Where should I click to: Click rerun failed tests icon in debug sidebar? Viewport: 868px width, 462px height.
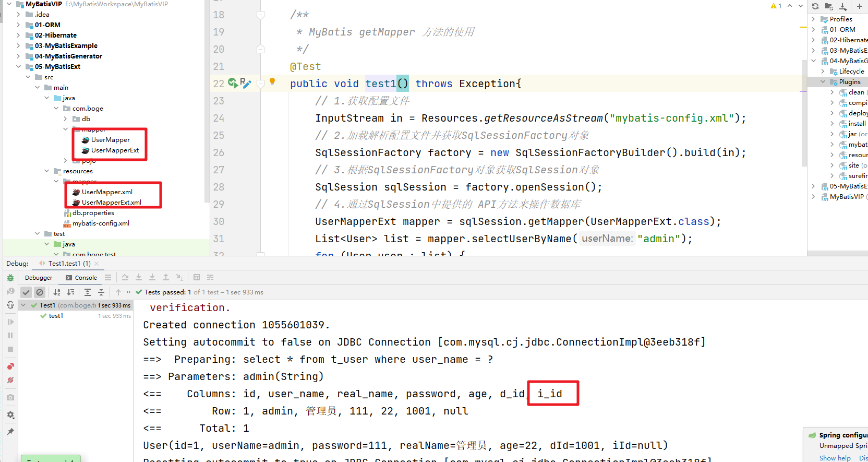coord(10,291)
